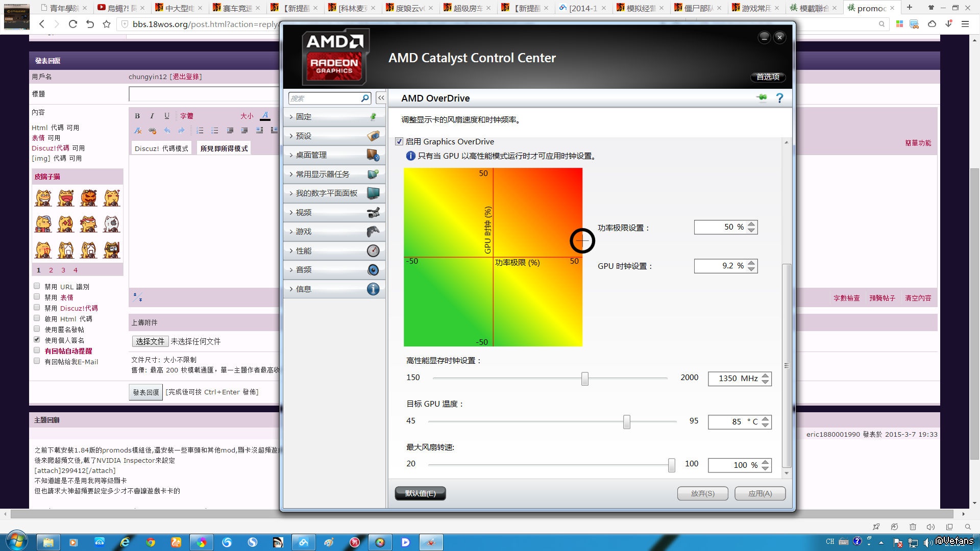Click the gamepad icon next to 游戏

373,232
